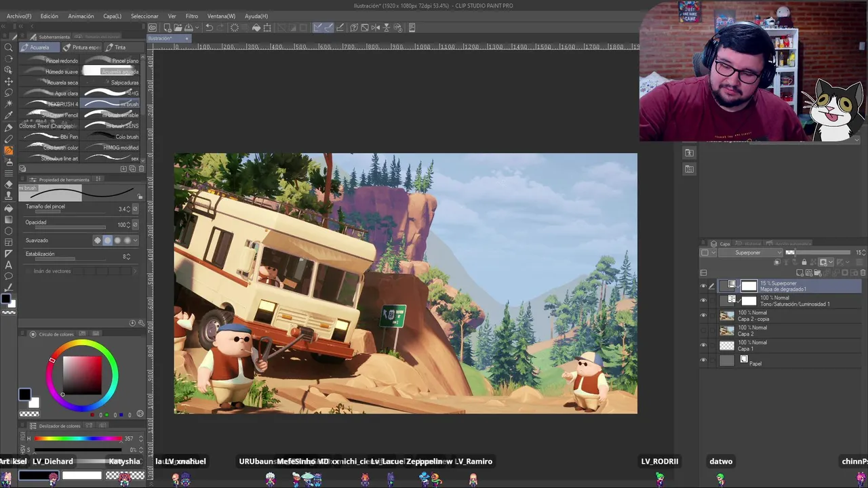Viewport: 868px width, 488px height.
Task: Open the Animación menu
Action: pyautogui.click(x=81, y=16)
